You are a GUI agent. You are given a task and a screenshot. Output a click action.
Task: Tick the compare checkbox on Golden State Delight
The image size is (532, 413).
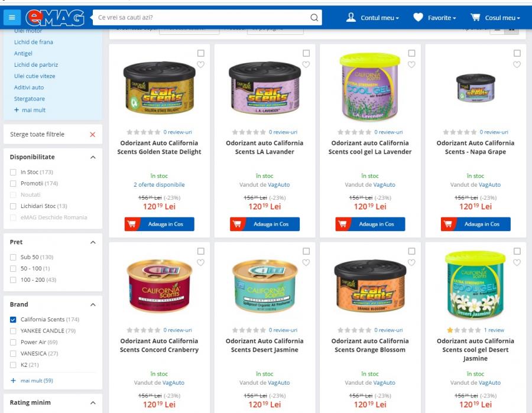pyautogui.click(x=201, y=53)
